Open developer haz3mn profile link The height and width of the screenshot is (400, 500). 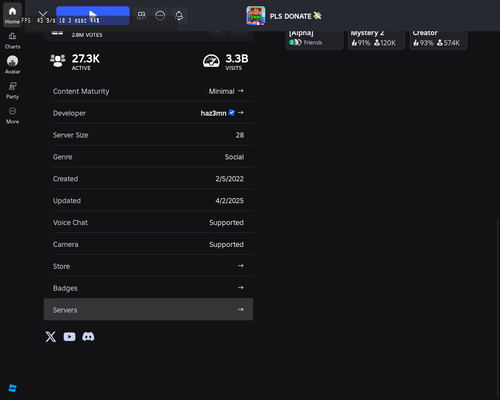(x=213, y=113)
